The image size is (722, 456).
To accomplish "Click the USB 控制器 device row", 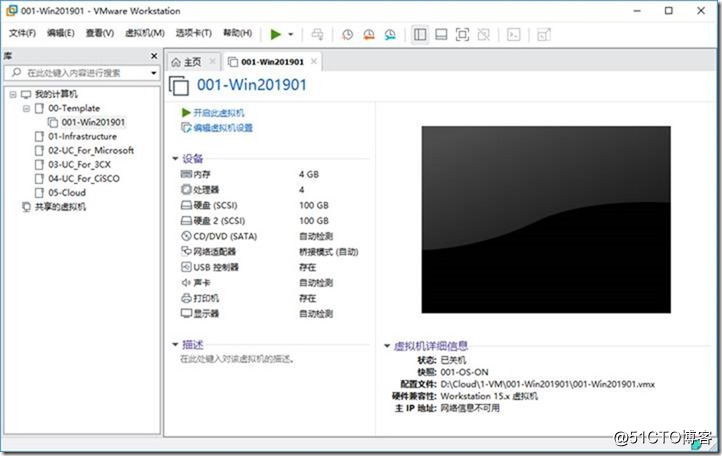I will point(272,267).
